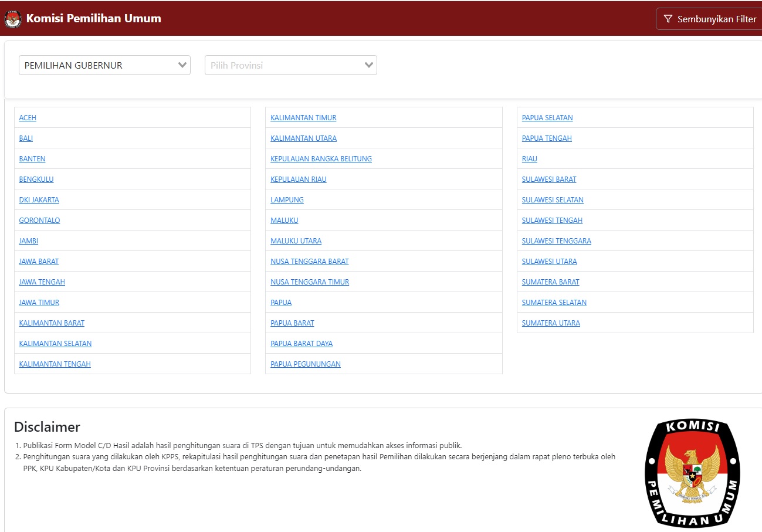Open SULAWESI TENGGARA link

pos(556,241)
